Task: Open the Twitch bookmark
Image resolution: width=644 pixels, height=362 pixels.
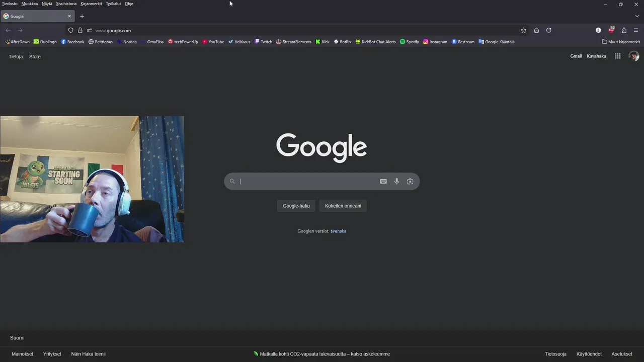Action: [263, 42]
